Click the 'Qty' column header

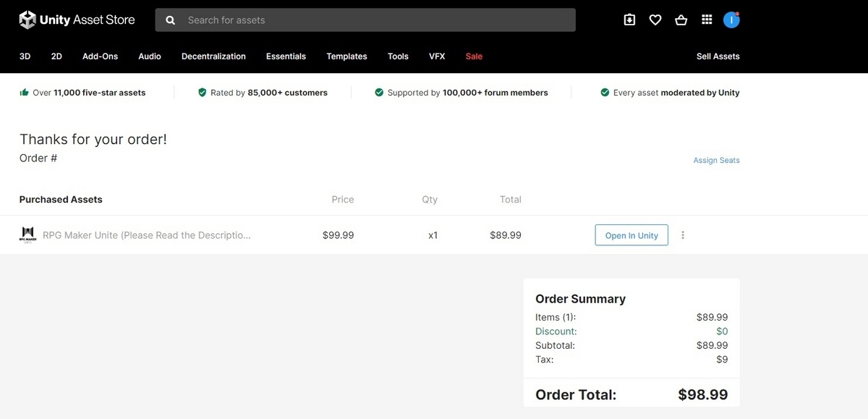(x=430, y=200)
